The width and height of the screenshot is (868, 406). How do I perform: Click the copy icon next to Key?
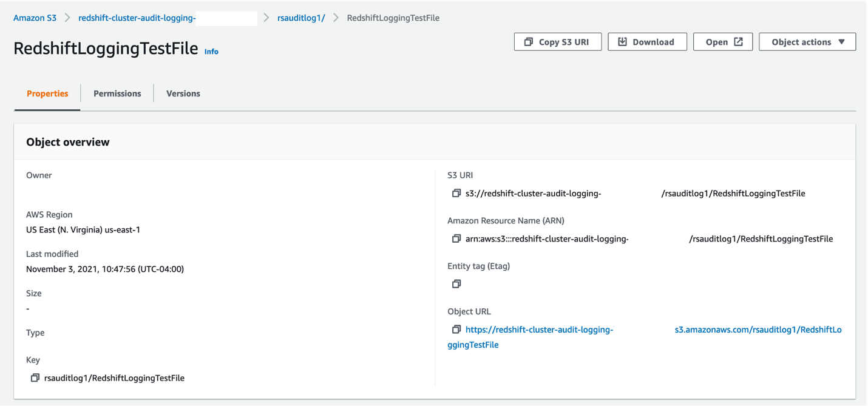(35, 378)
